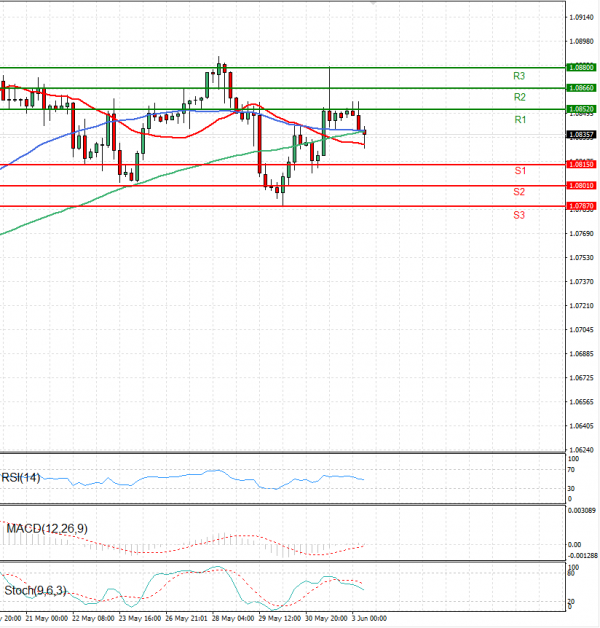Select the 1.08660 price tag

(581, 88)
